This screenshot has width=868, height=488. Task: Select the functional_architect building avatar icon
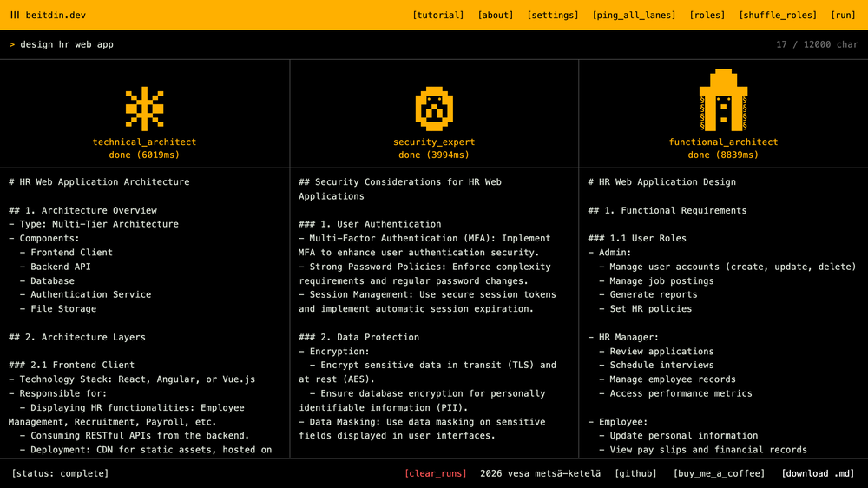point(724,100)
